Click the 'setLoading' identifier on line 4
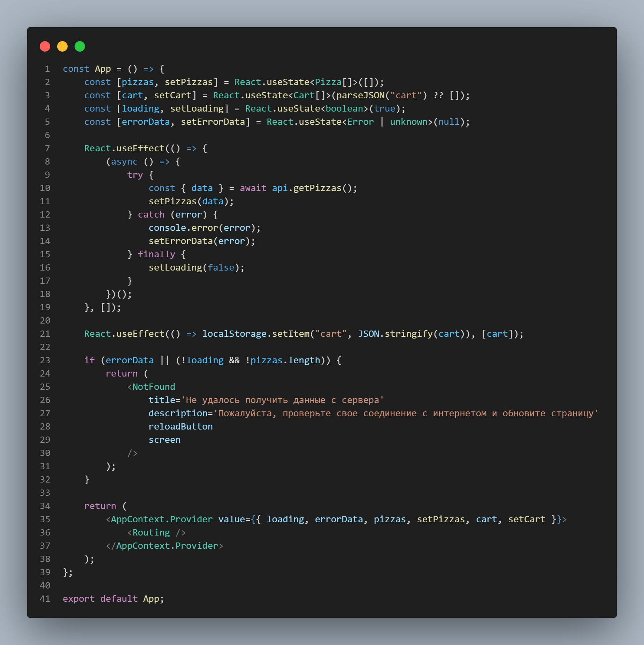 point(197,109)
